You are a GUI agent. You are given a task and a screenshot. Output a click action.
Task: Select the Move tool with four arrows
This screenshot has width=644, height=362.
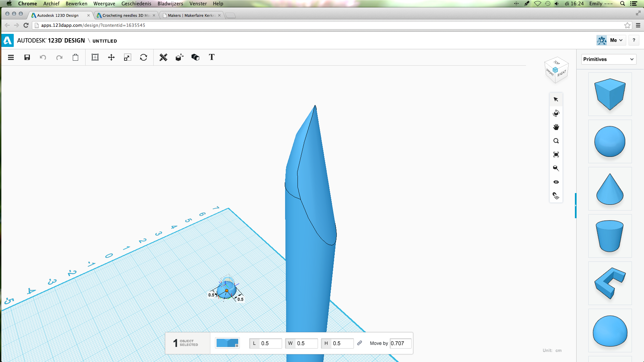(x=111, y=57)
